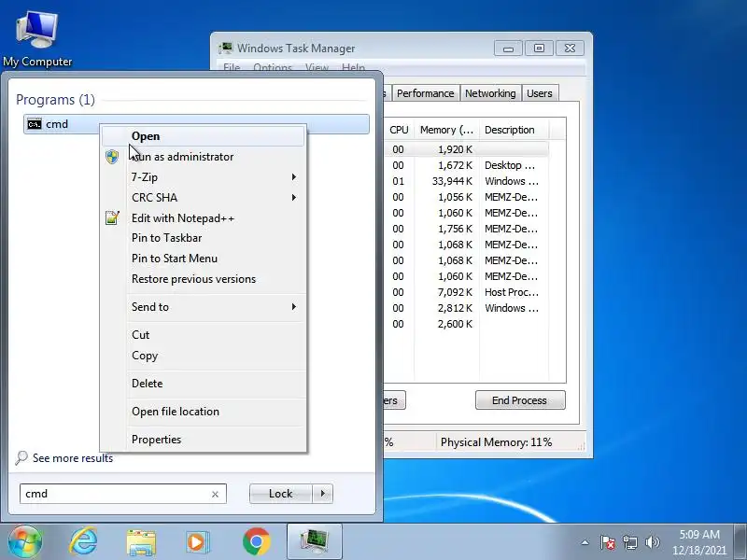Image resolution: width=747 pixels, height=560 pixels.
Task: Click the volume speaker tray icon
Action: click(x=652, y=542)
